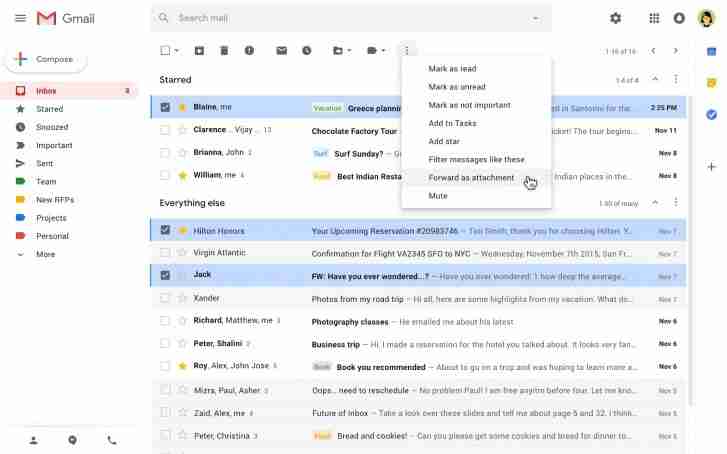Open the search options dropdown arrow

coord(536,19)
